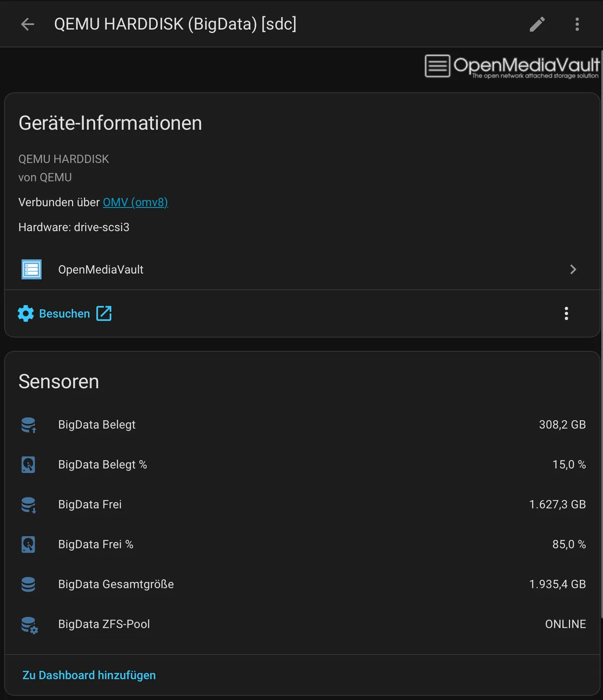Image resolution: width=603 pixels, height=700 pixels.
Task: Click the BigData Gesamtgröße database icon
Action: pos(29,584)
